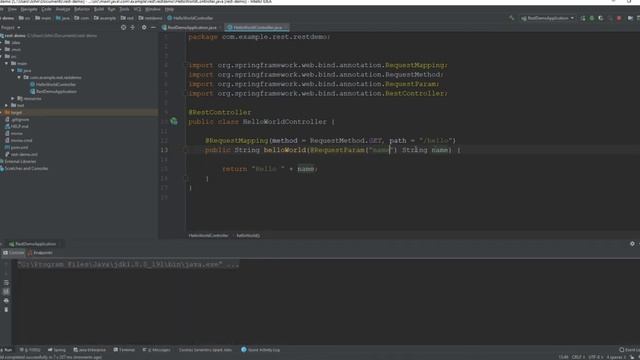Open Terminal tool window
This screenshot has width=640, height=360.
click(124, 350)
